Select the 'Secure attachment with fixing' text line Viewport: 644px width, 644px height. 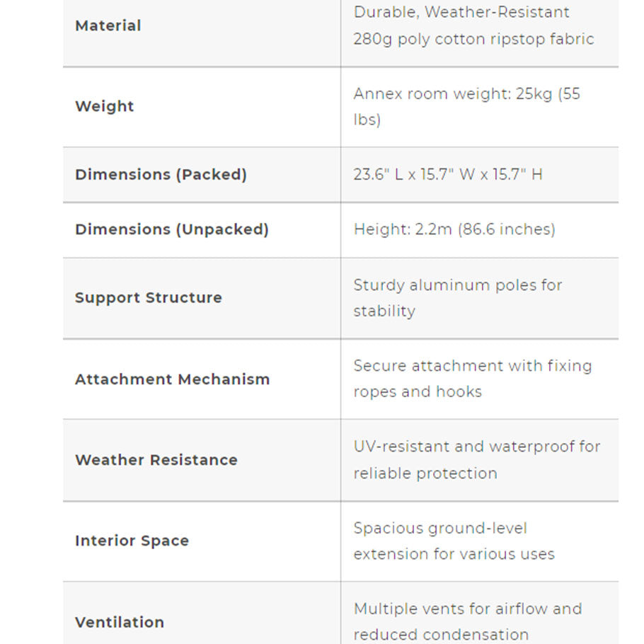[472, 366]
